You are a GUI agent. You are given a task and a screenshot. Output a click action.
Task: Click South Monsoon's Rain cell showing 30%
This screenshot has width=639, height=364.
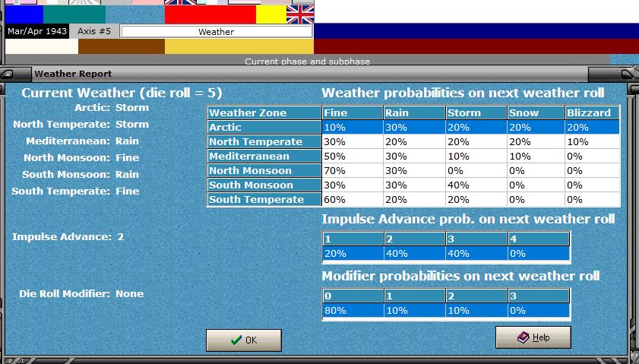pos(414,185)
